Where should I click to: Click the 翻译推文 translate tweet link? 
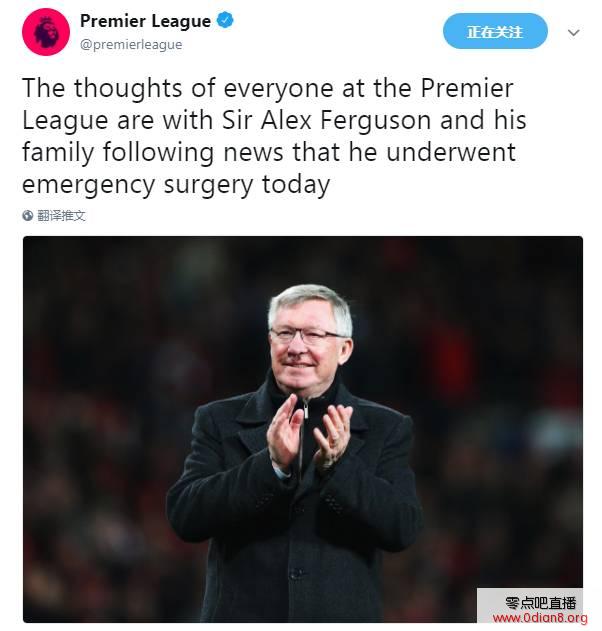tap(62, 216)
